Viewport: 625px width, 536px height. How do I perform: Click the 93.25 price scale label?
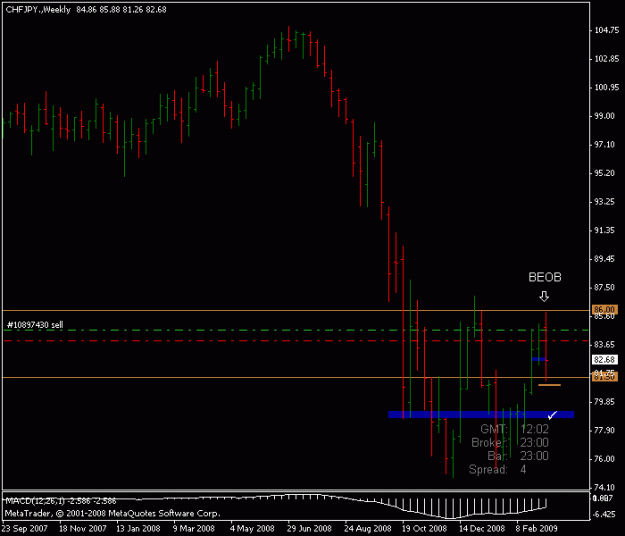[x=604, y=202]
